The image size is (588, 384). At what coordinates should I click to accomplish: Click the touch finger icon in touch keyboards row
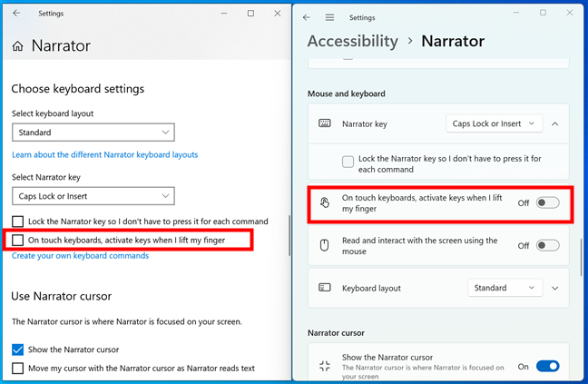pyautogui.click(x=325, y=202)
